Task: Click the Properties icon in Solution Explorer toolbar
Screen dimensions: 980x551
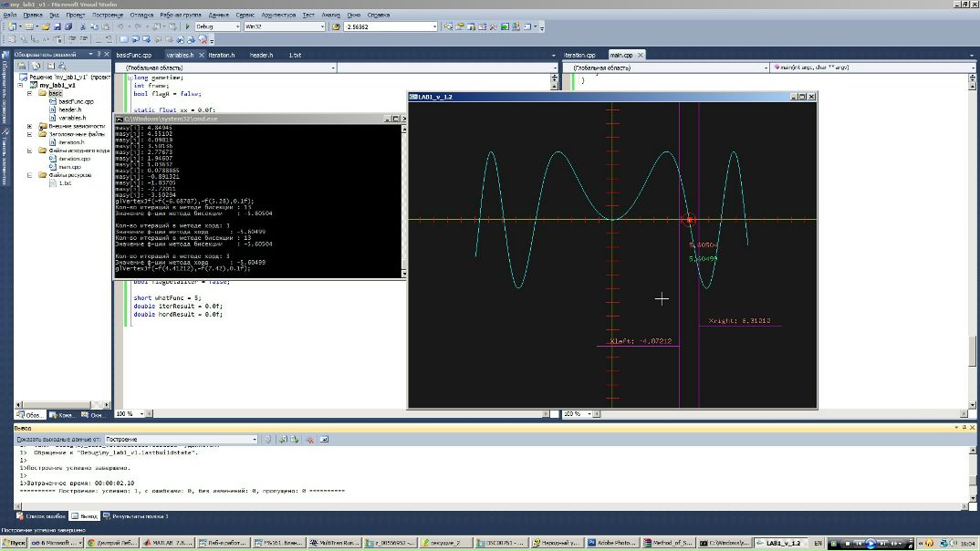Action: 24,67
